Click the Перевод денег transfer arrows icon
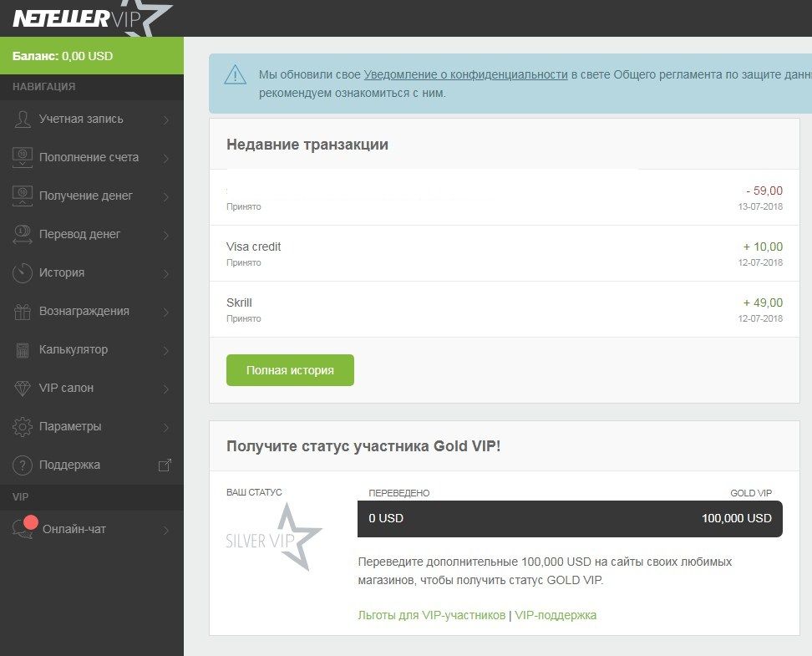This screenshot has width=812, height=656. pyautogui.click(x=23, y=234)
